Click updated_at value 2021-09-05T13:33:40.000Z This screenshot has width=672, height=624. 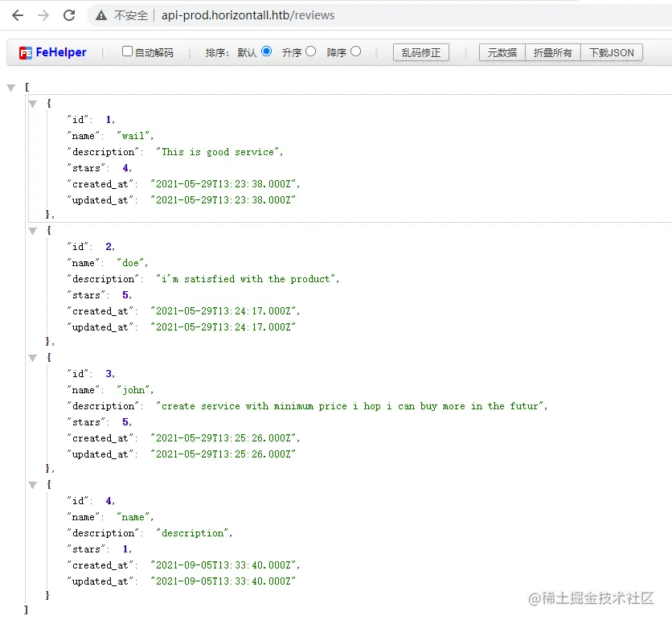pyautogui.click(x=223, y=581)
